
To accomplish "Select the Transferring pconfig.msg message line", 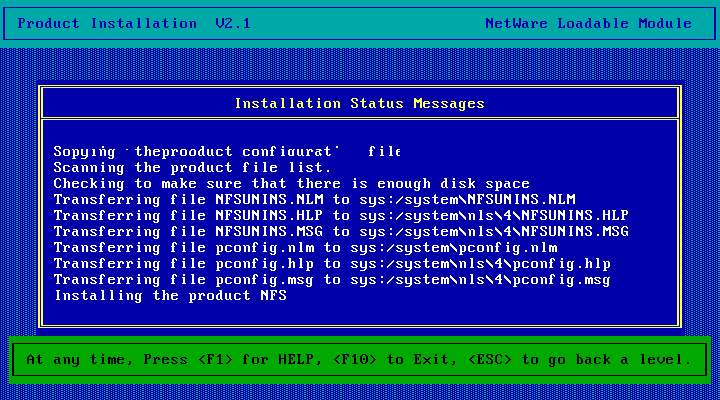I will pyautogui.click(x=332, y=280).
